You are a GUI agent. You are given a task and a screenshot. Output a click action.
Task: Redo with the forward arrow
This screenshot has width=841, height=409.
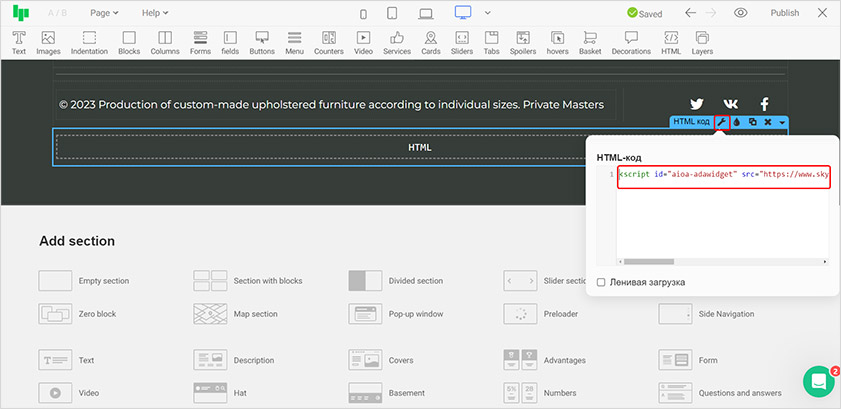pyautogui.click(x=711, y=13)
